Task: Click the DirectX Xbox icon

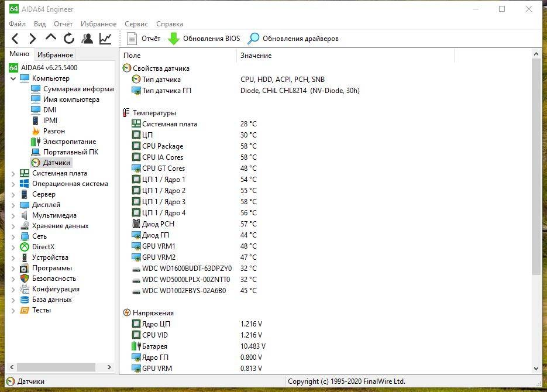Action: 25,247
